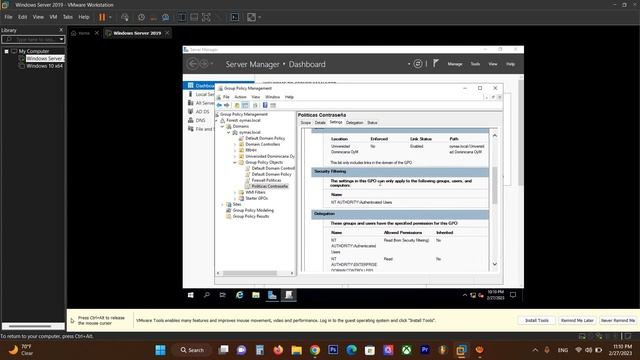The width and height of the screenshot is (640, 360).
Task: Click the Group Policy Management forward arrow
Action: [227, 105]
